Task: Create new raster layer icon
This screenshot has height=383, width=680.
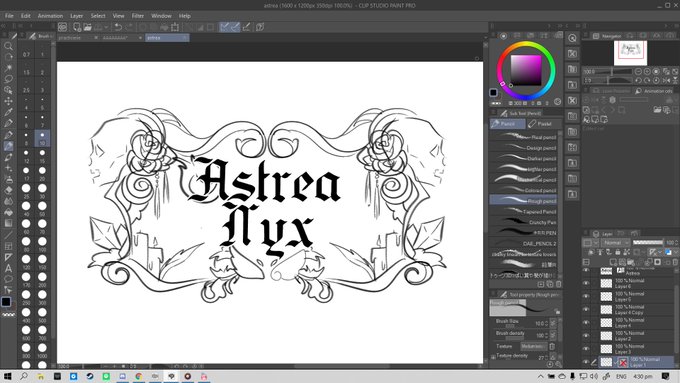Action: pyautogui.click(x=613, y=262)
